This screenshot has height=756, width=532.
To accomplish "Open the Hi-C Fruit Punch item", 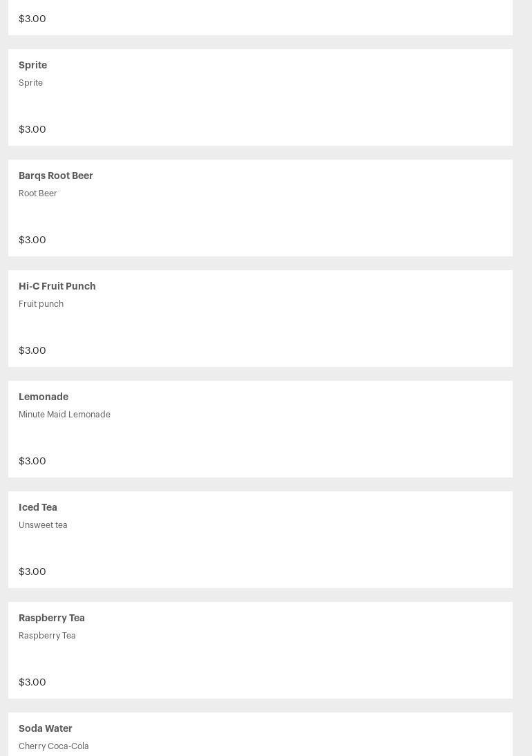I will point(57,286).
